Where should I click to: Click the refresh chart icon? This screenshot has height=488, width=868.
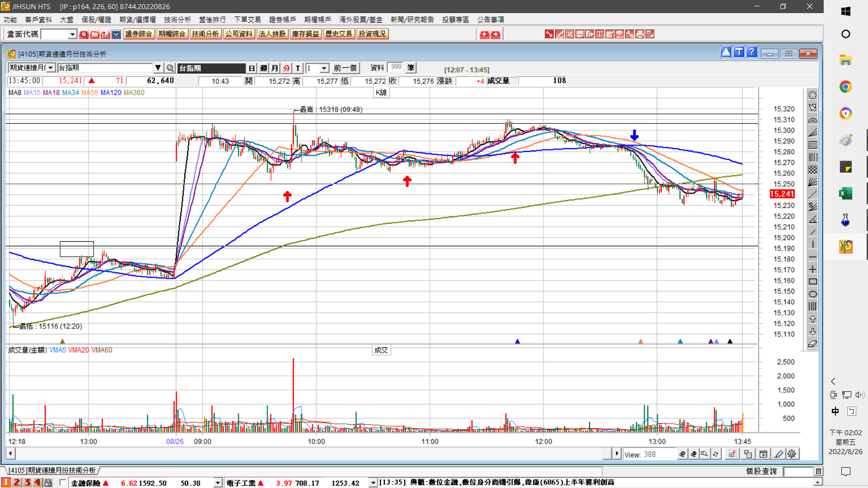716,454
